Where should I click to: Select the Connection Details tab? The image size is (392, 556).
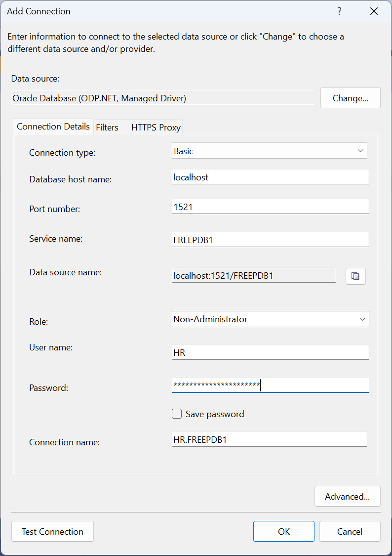point(53,126)
